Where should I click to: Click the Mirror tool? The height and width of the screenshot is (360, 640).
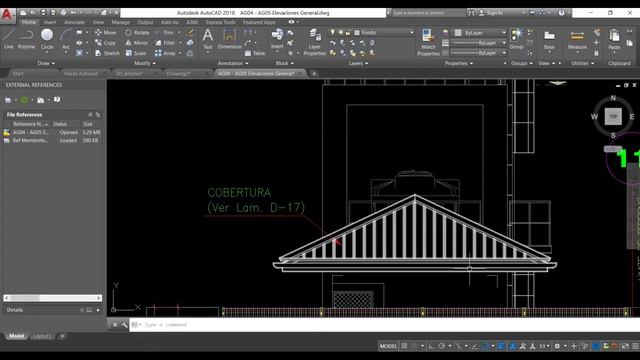(x=137, y=42)
